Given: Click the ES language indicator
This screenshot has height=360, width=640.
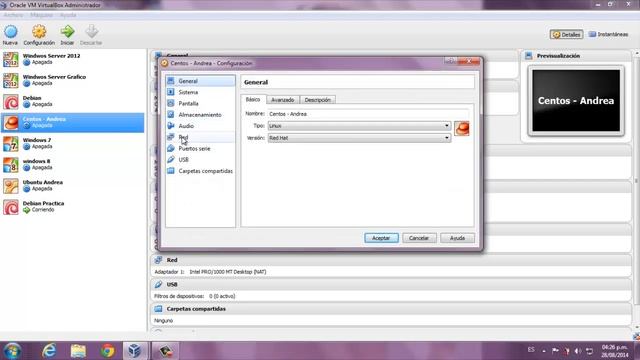Looking at the screenshot, I should pyautogui.click(x=531, y=350).
